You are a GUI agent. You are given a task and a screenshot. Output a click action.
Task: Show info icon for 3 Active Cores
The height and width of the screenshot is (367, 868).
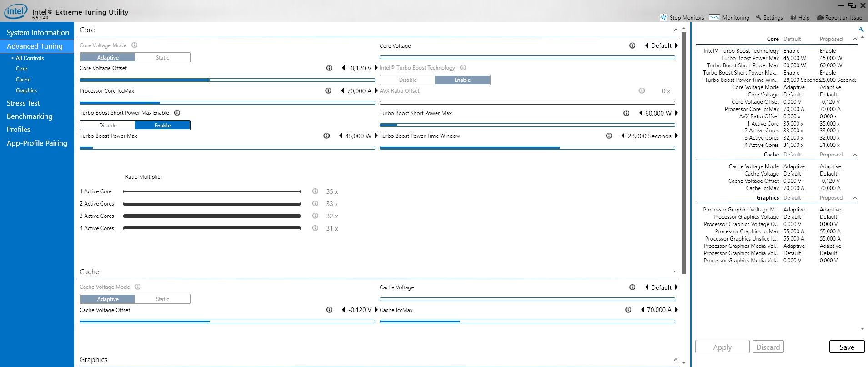(315, 216)
